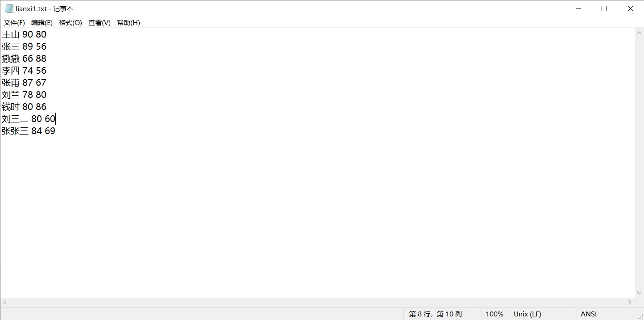Click in the text line 李四 74 56

[24, 71]
